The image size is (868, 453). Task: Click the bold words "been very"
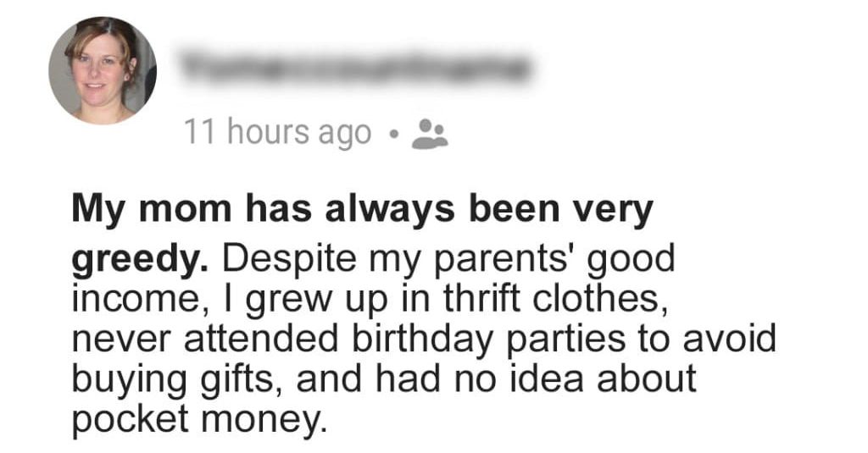569,209
